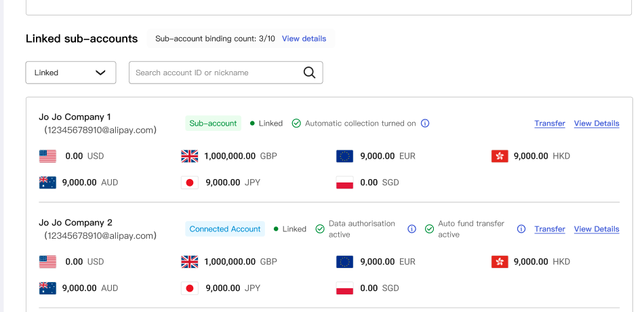Click the UK flag in Jo Jo Company 1
The image size is (644, 312).
pyautogui.click(x=190, y=156)
